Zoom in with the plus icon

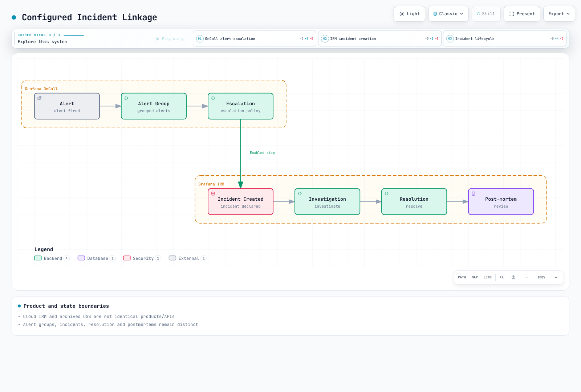tap(556, 277)
